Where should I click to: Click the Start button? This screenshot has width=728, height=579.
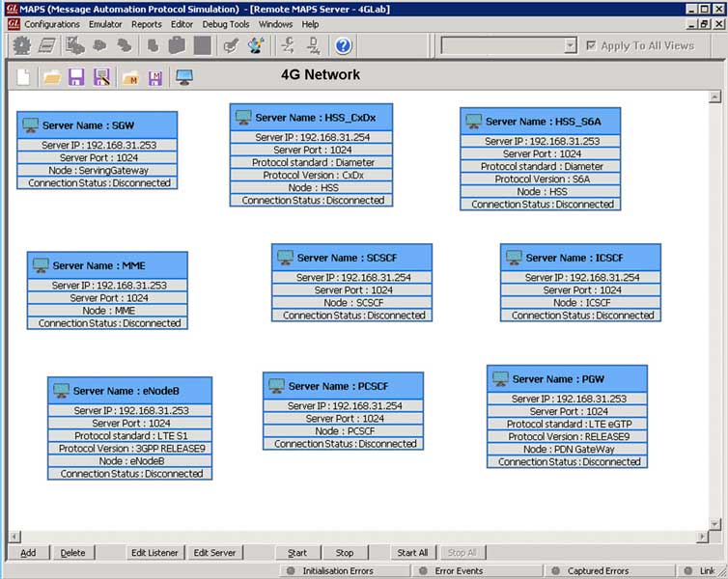(x=297, y=553)
